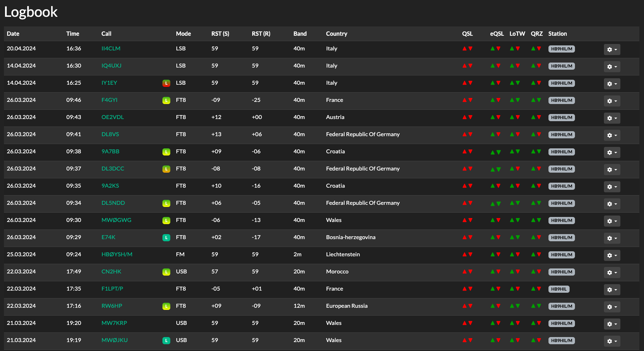644x351 pixels.
Task: Click the Date column header
Action: point(13,34)
